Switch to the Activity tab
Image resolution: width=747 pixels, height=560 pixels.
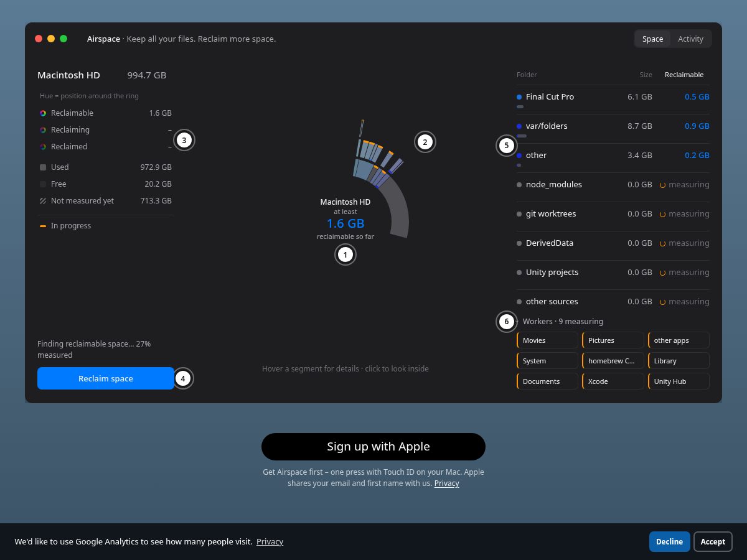(690, 39)
